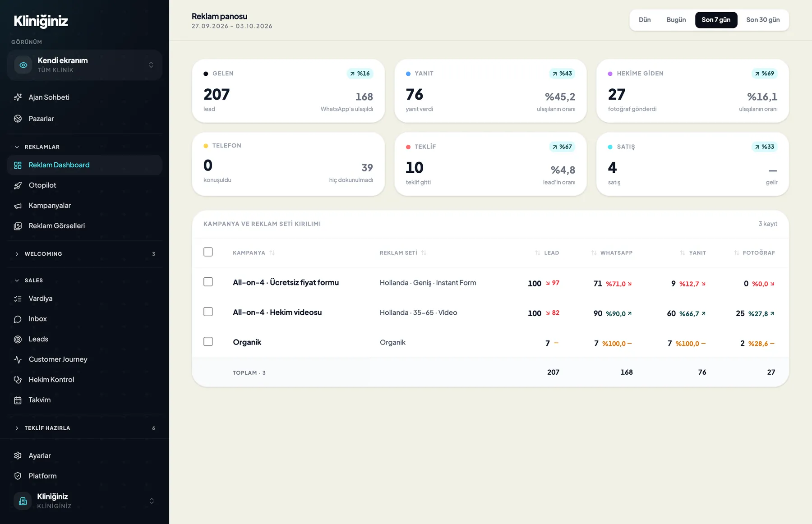Check the Hekim videosu row checkbox
The image size is (812, 524).
(x=208, y=312)
